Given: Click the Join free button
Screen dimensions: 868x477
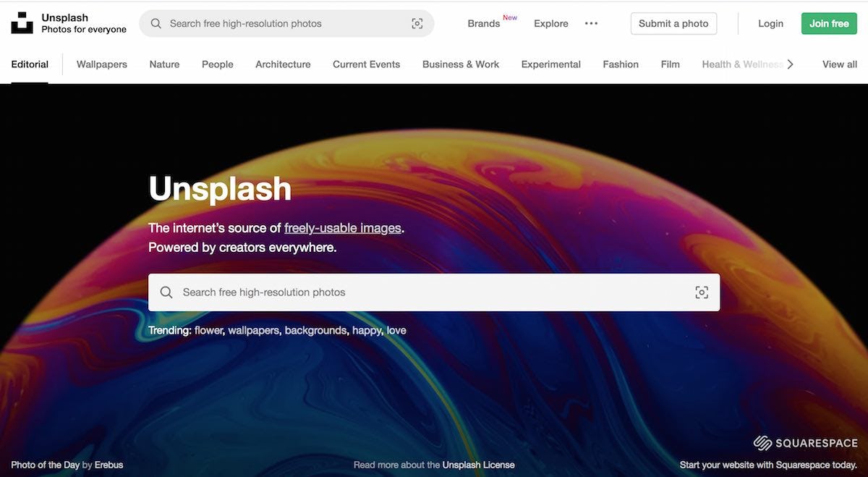Looking at the screenshot, I should (x=828, y=23).
